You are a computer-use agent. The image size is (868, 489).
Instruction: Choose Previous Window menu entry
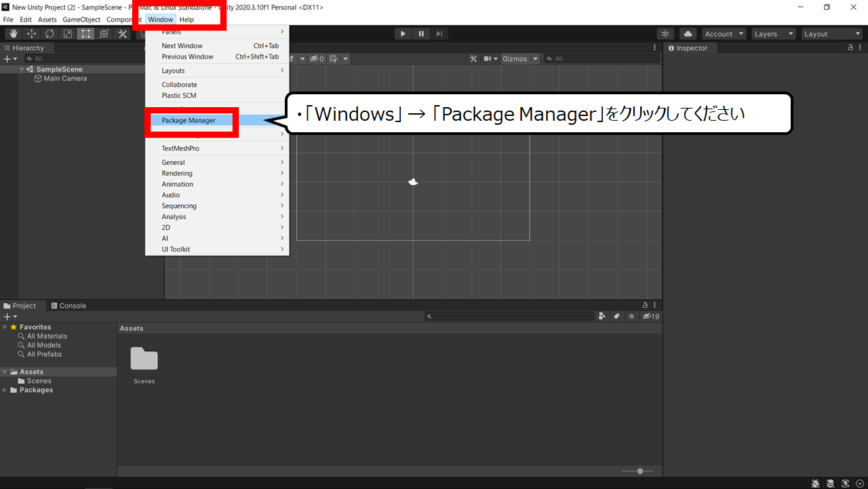tap(217, 57)
